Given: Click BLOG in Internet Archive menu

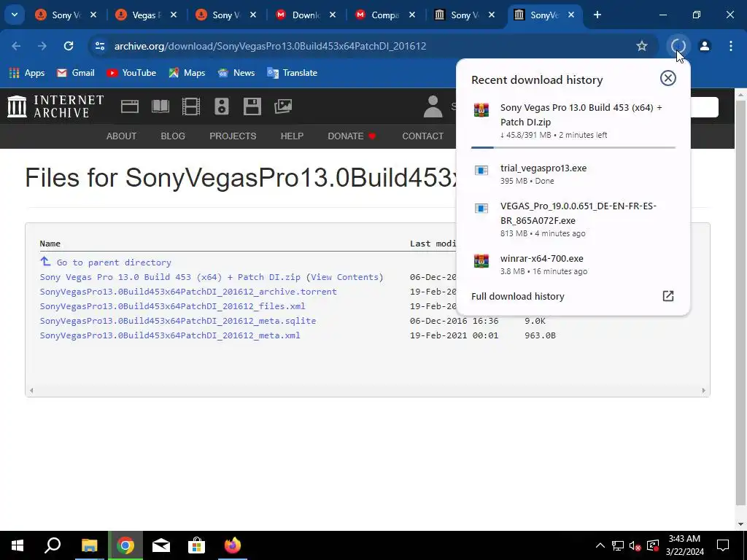Looking at the screenshot, I should pos(173,136).
